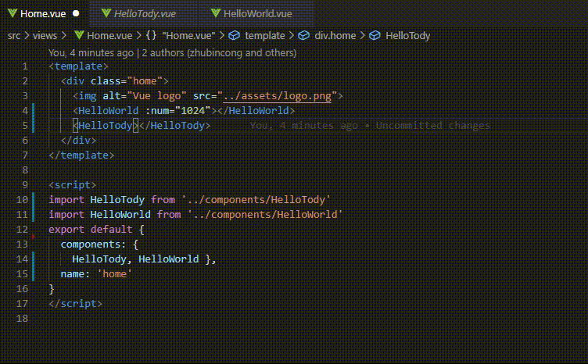
Task: Click closing </HelloTody> tag
Action: 174,126
